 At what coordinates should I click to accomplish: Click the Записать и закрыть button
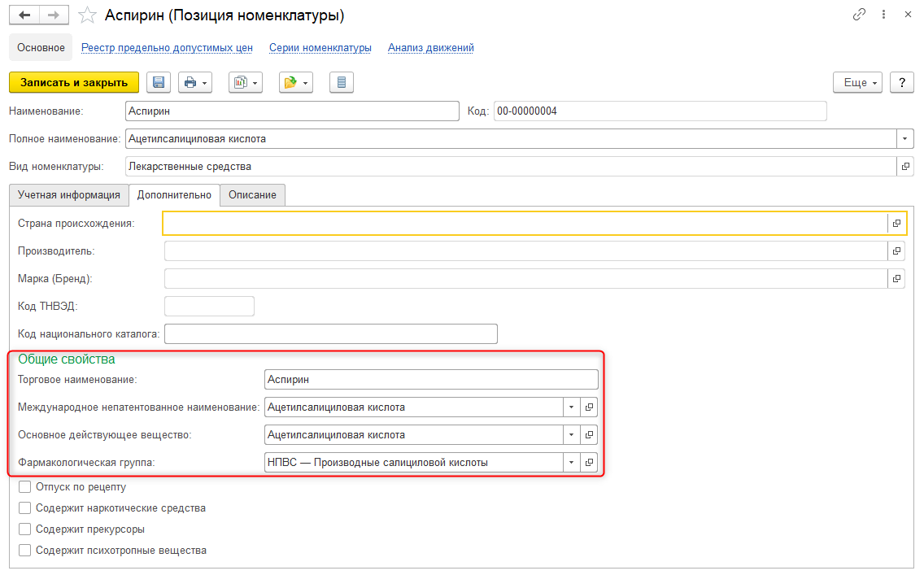(x=74, y=82)
